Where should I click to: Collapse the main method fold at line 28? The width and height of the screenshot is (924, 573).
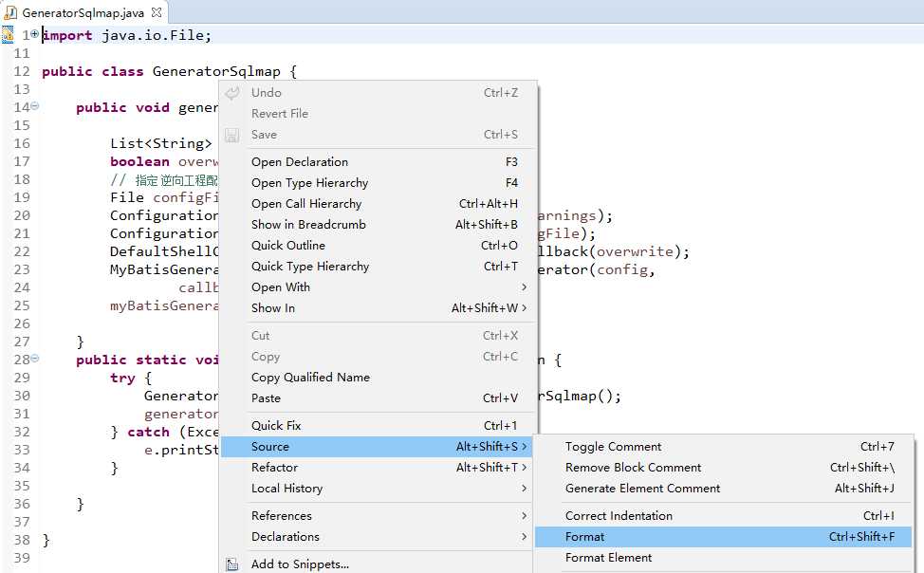pyautogui.click(x=35, y=358)
